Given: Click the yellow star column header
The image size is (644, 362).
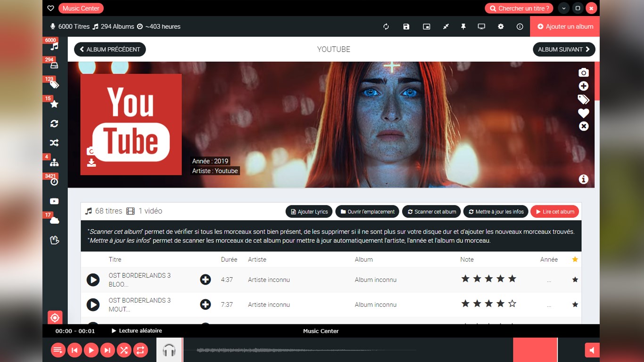Looking at the screenshot, I should [575, 260].
